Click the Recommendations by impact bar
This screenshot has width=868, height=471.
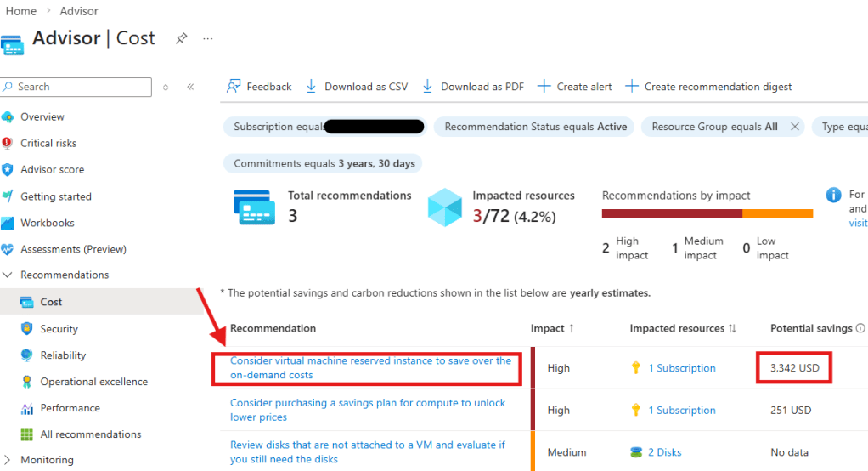pos(707,213)
